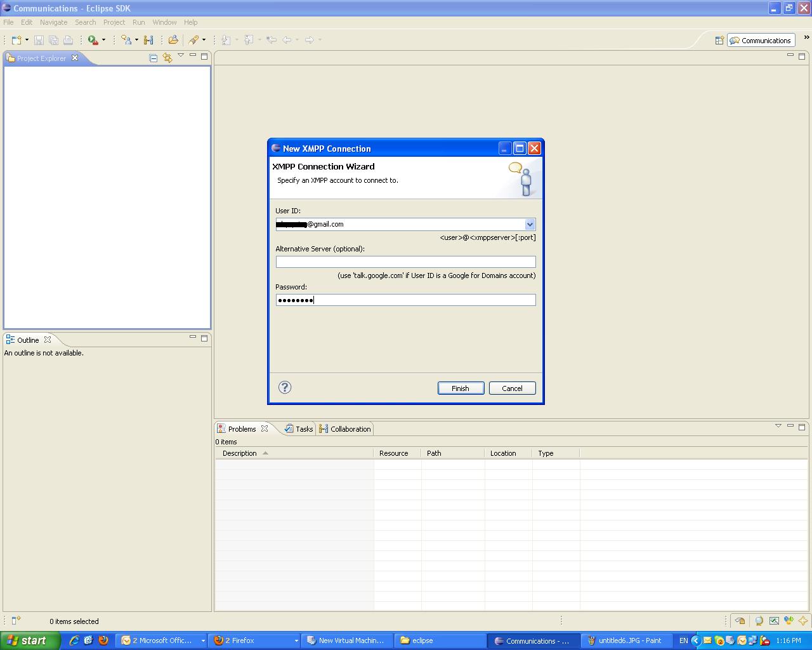Click the Location column header
Viewport: 812px width, 650px height.
point(509,453)
